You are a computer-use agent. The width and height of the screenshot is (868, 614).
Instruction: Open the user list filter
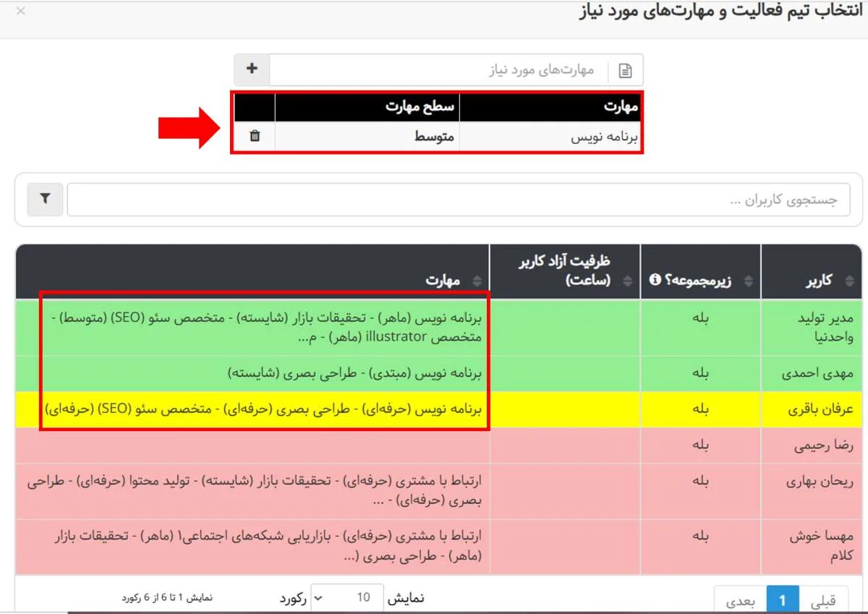44,200
